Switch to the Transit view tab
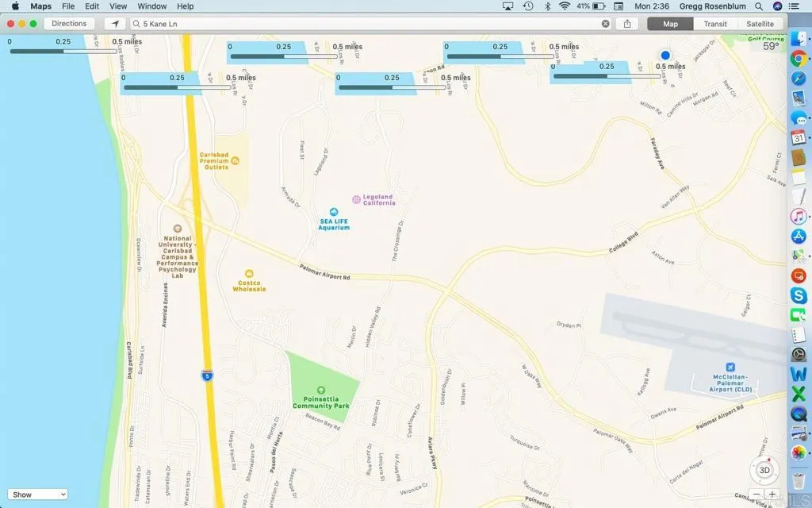The width and height of the screenshot is (812, 508). coord(715,24)
